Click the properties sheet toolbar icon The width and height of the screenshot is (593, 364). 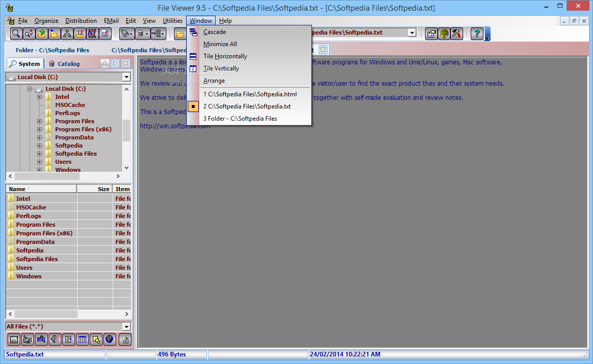pos(431,33)
